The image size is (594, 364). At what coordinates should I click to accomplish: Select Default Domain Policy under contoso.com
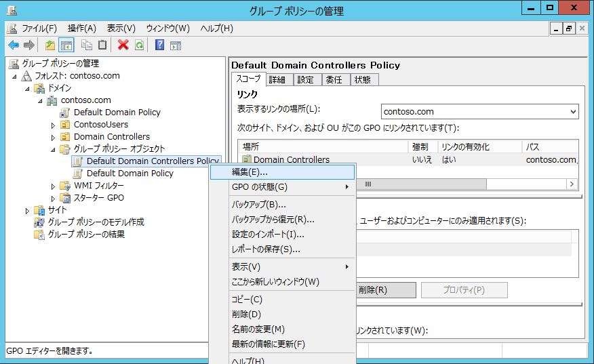click(x=117, y=113)
